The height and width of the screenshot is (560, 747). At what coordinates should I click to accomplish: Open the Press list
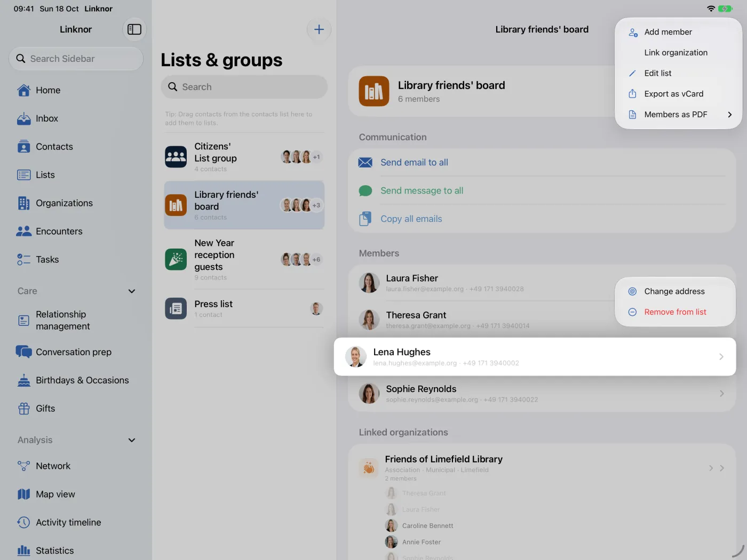tap(244, 309)
